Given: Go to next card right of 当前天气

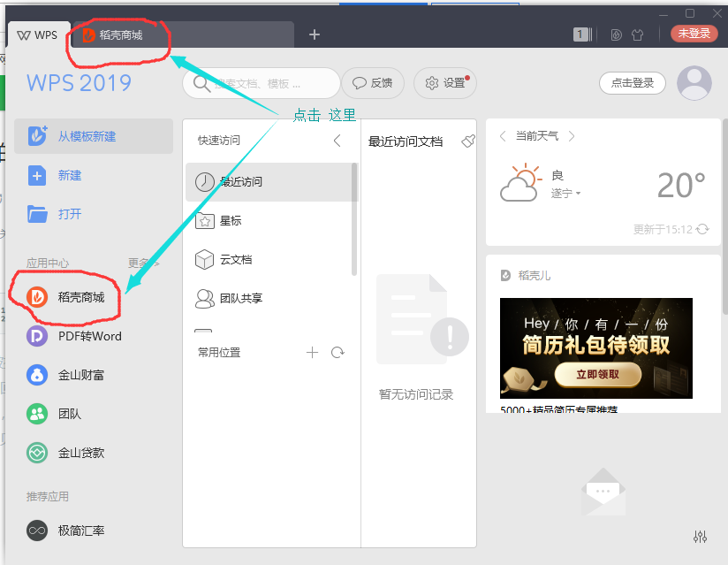Looking at the screenshot, I should pos(572,136).
